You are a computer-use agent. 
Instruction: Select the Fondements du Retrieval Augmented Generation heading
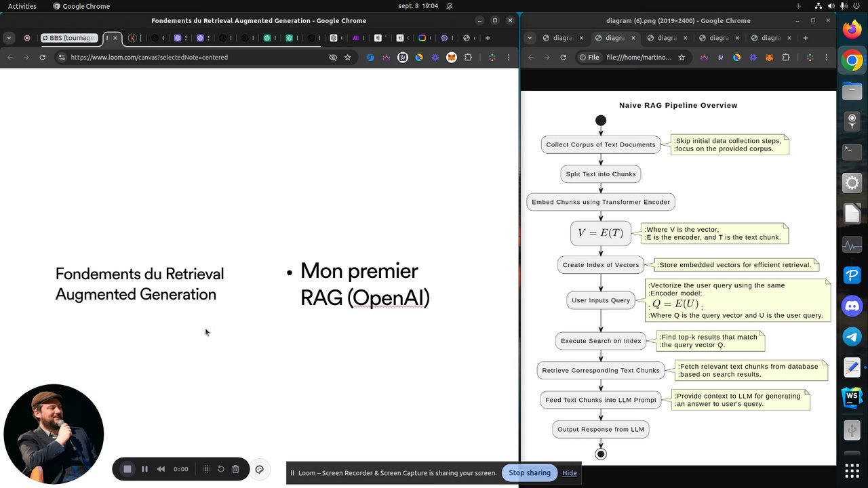(140, 284)
